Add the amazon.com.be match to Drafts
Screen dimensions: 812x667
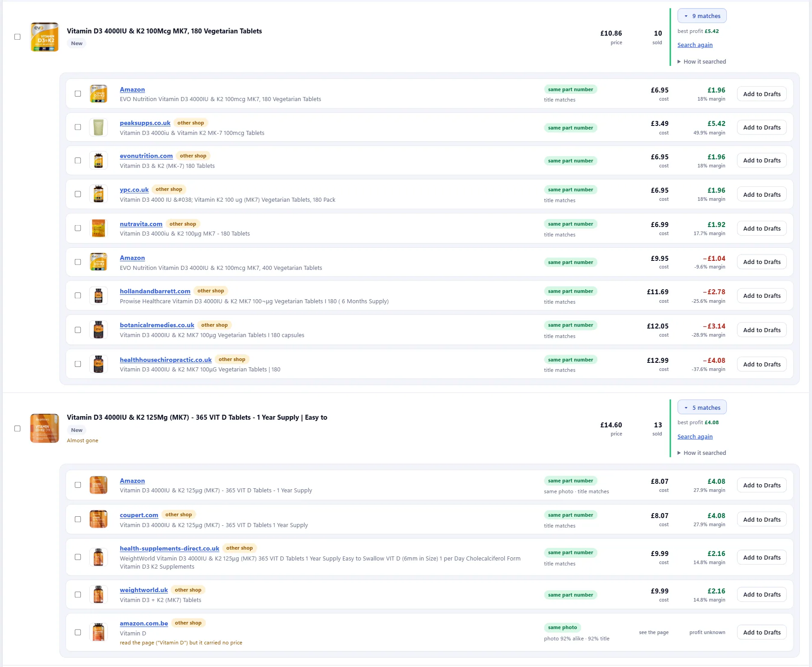tap(762, 632)
